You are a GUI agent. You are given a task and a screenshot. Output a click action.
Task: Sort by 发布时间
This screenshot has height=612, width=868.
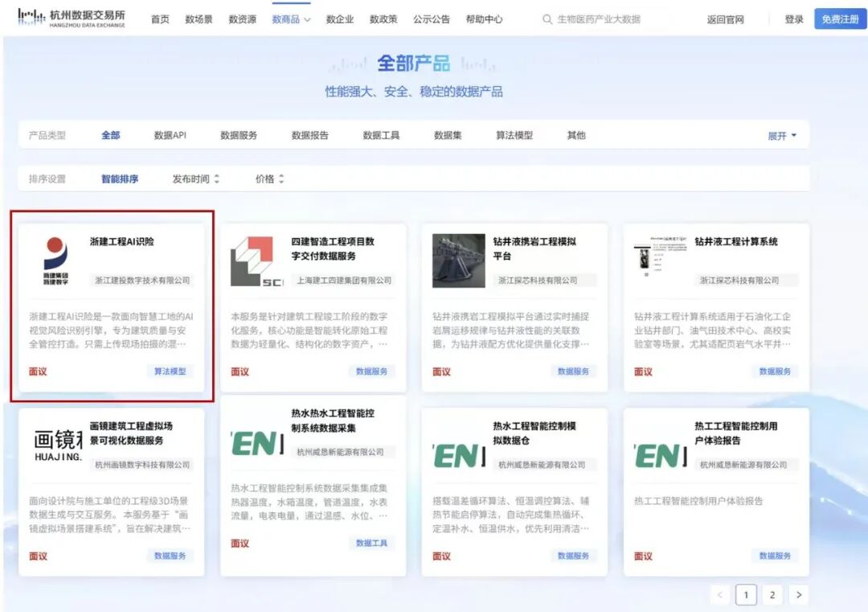pyautogui.click(x=195, y=179)
